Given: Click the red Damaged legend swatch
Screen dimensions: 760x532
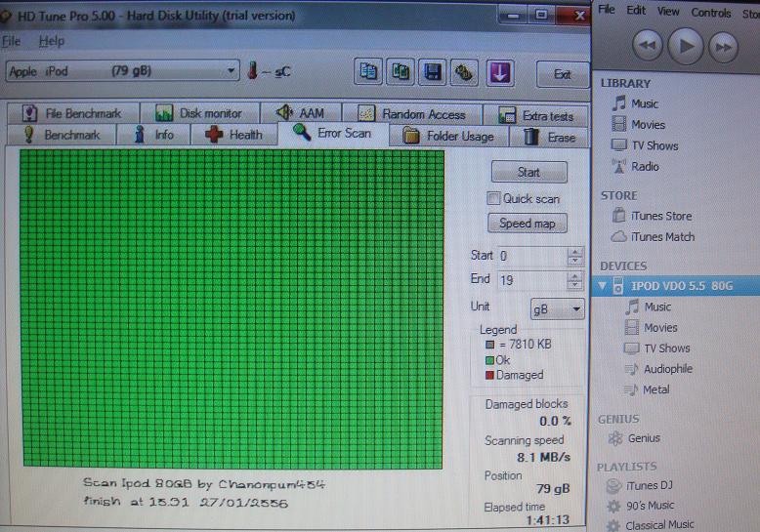Looking at the screenshot, I should (489, 375).
